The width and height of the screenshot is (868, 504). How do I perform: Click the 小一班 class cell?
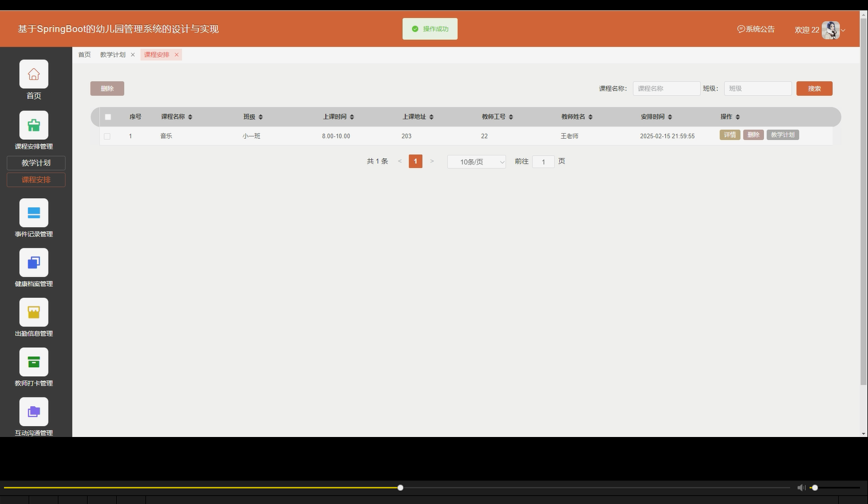[251, 136]
